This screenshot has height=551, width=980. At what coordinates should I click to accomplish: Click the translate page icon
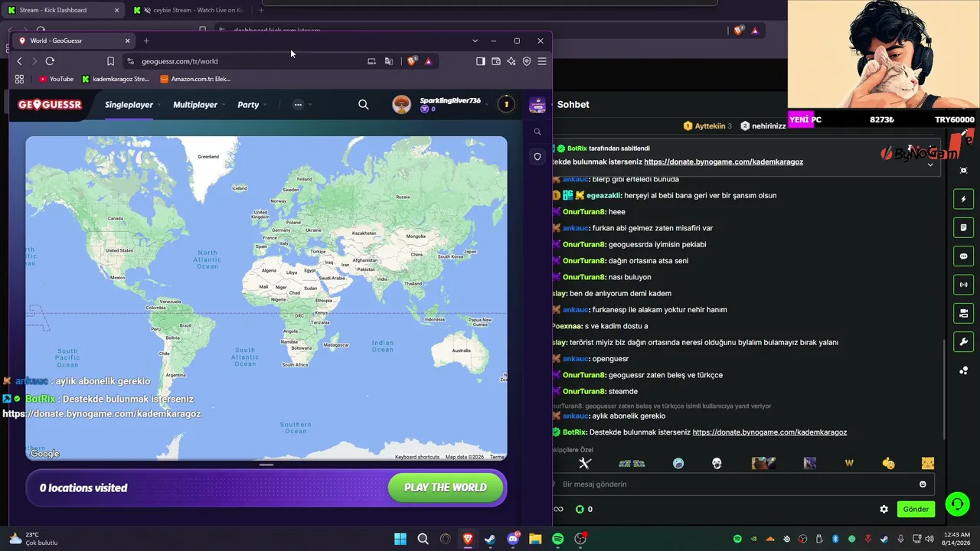pyautogui.click(x=389, y=61)
